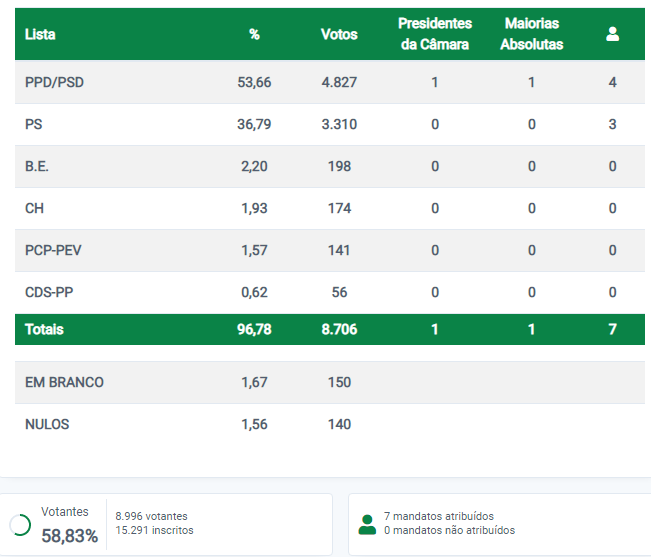The image size is (651, 557).
Task: Select the PCP-PEV row
Action: [x=330, y=250]
